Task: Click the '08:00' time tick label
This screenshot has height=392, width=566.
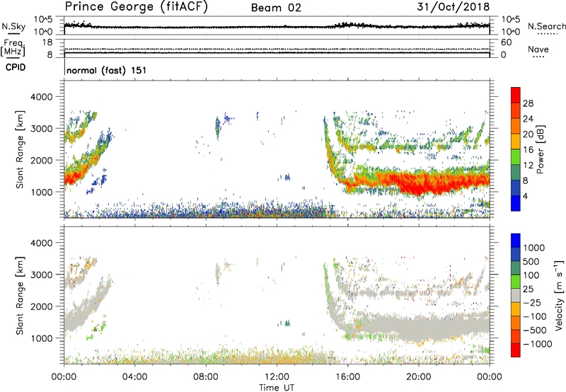Action: pyautogui.click(x=206, y=377)
